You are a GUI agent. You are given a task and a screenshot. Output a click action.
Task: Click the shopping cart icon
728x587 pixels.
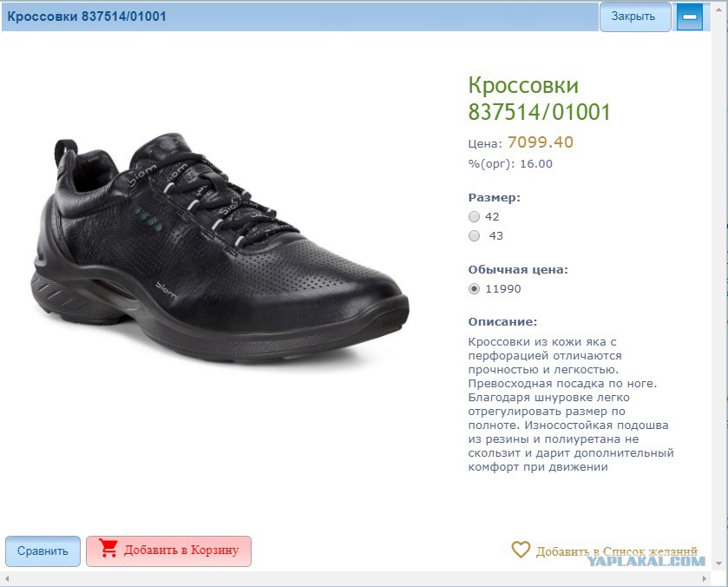(x=108, y=549)
